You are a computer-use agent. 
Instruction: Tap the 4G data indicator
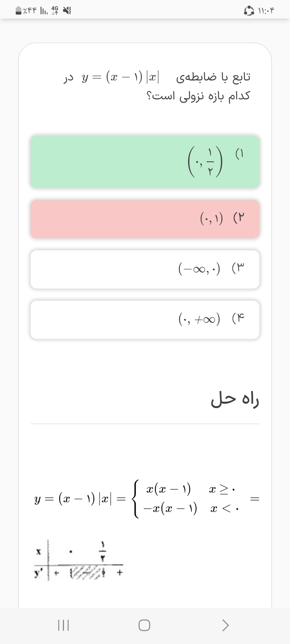point(55,11)
